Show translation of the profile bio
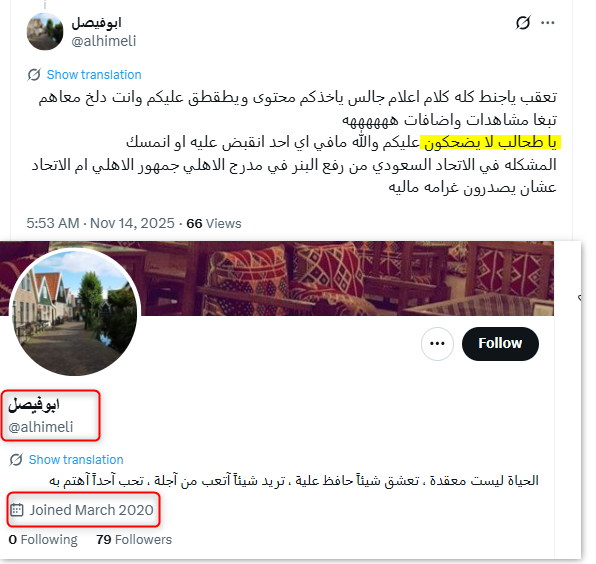The height and width of the screenshot is (564, 596). click(x=76, y=459)
